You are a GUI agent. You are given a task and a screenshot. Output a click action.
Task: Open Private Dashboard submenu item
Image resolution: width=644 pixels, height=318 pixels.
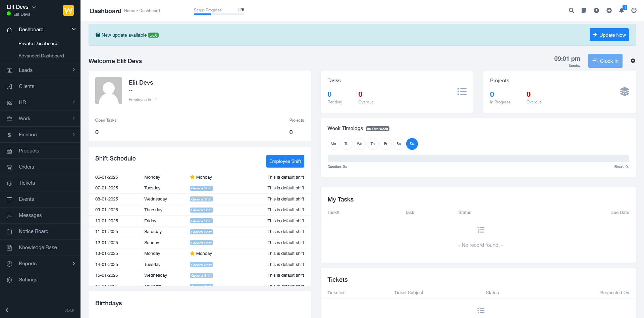(x=38, y=43)
